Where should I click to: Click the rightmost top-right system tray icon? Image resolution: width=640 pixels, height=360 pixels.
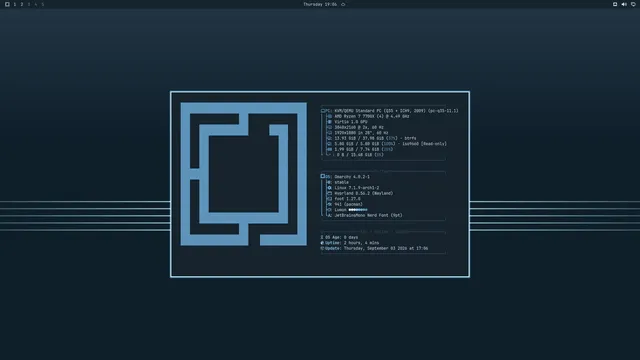633,4
